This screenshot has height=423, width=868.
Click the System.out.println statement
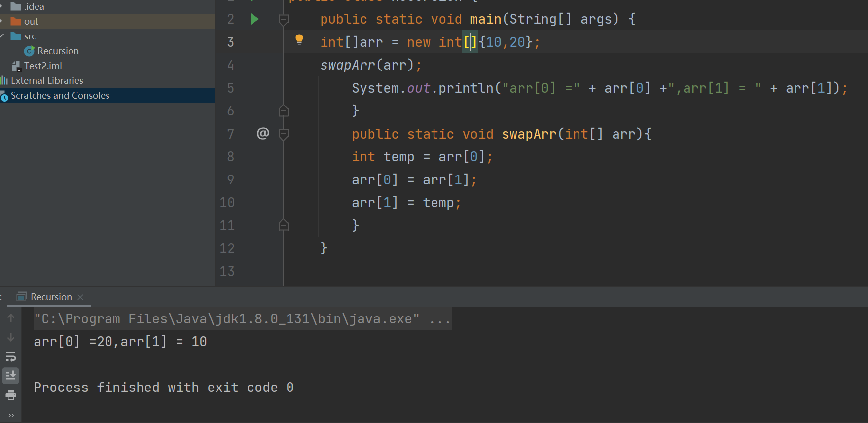coord(600,88)
